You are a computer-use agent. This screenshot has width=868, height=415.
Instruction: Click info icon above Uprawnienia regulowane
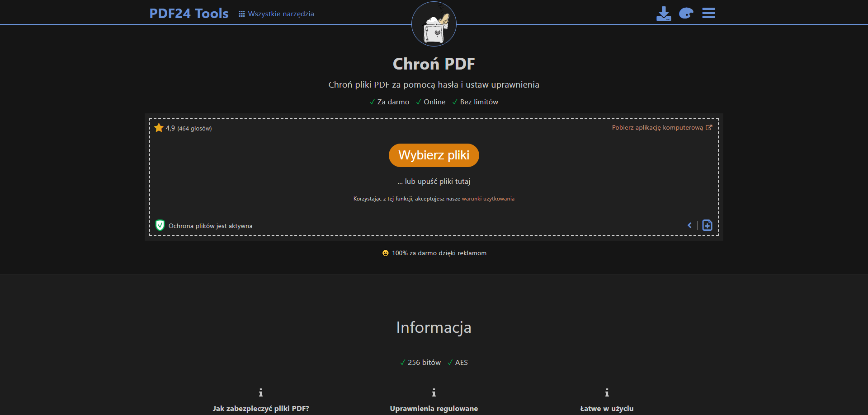[434, 393]
